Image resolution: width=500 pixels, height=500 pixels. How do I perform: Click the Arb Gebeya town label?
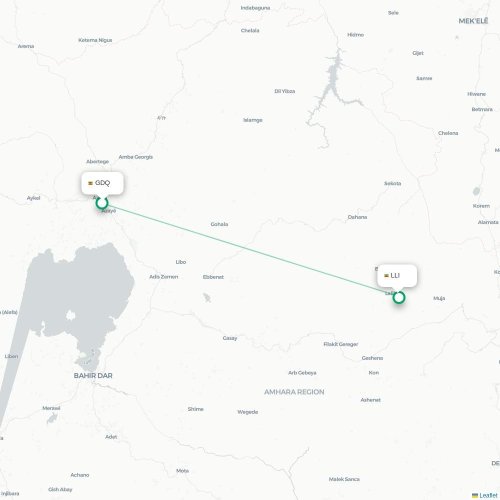coord(302,373)
